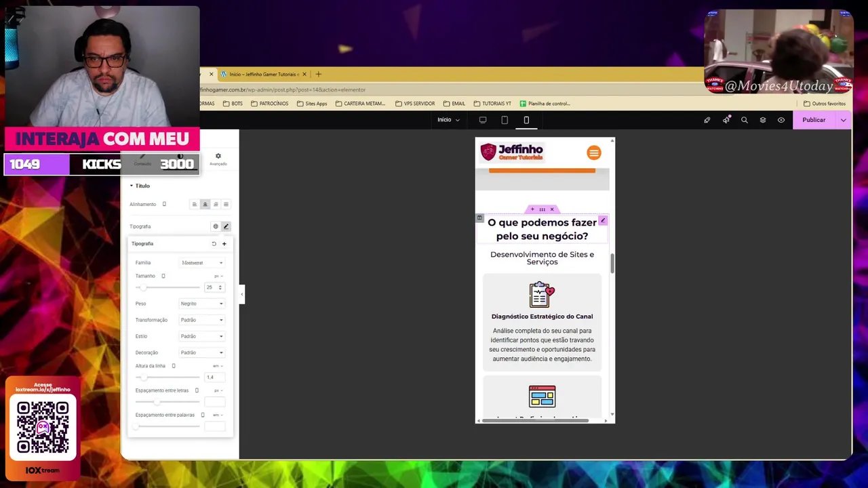Click the Tamanho value field showing 25
The image size is (868, 488).
[214, 287]
